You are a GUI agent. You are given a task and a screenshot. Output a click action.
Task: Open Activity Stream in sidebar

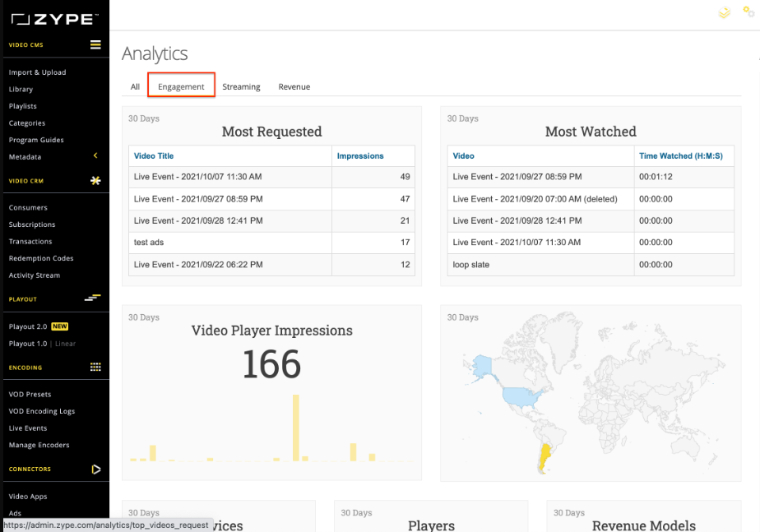tap(35, 275)
